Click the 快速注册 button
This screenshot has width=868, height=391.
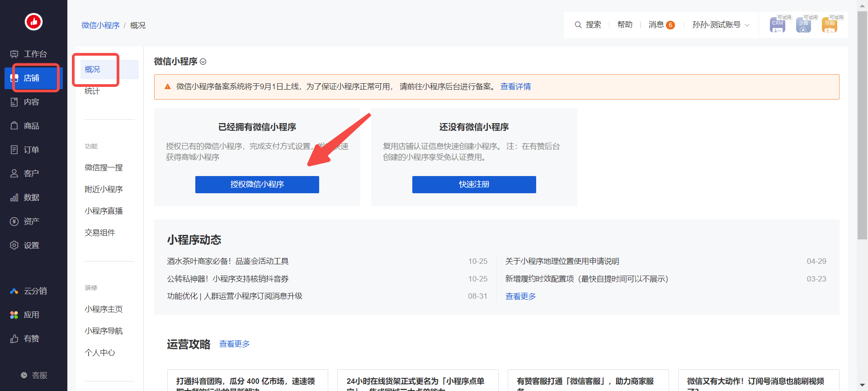click(x=474, y=185)
